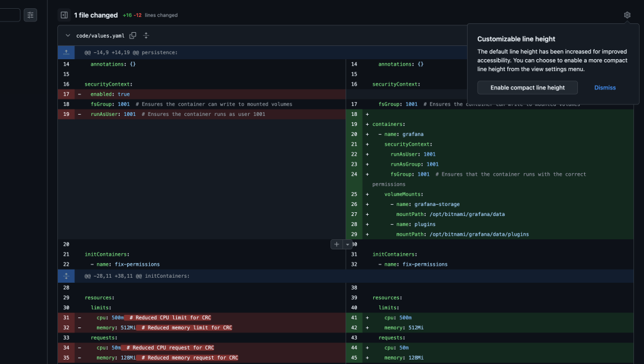
Task: Select the 'code/values.yaml' file name
Action: click(x=100, y=36)
